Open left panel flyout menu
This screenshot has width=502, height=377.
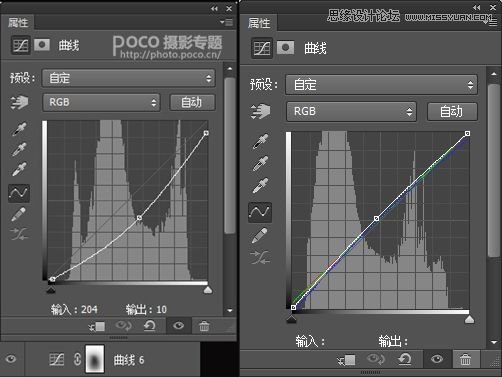[x=226, y=22]
